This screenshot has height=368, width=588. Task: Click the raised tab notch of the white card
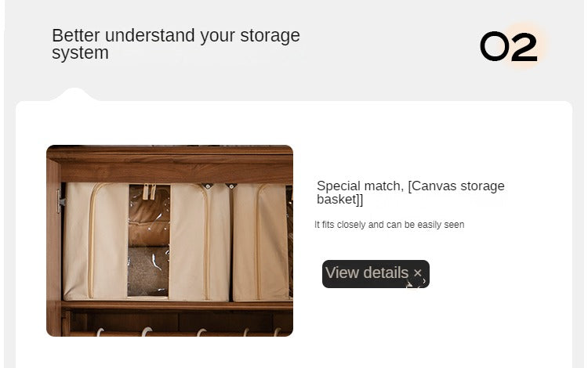[x=74, y=96]
